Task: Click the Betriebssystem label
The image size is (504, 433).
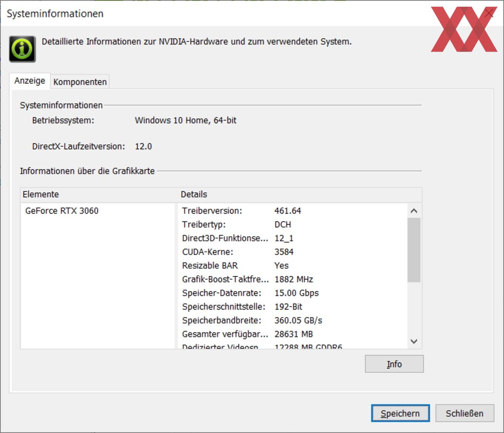Action: click(63, 120)
